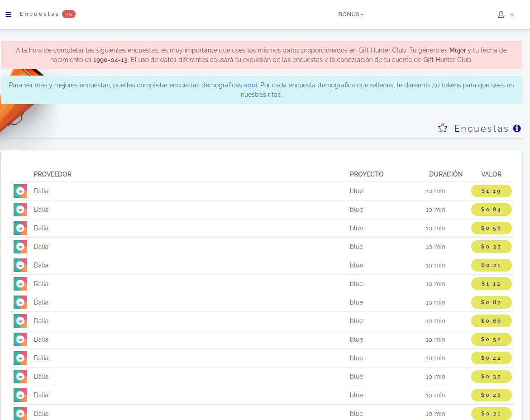Open the Encuestas nav item
The image size is (530, 420).
click(x=39, y=14)
